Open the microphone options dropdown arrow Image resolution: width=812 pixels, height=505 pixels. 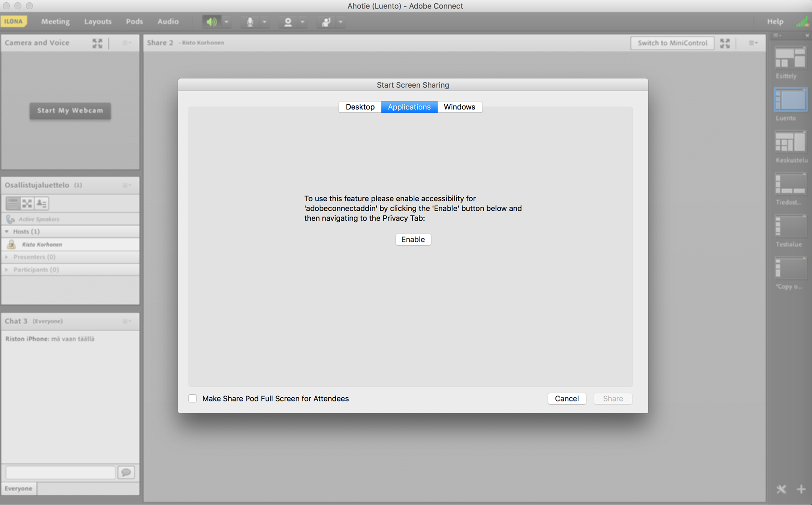click(264, 22)
